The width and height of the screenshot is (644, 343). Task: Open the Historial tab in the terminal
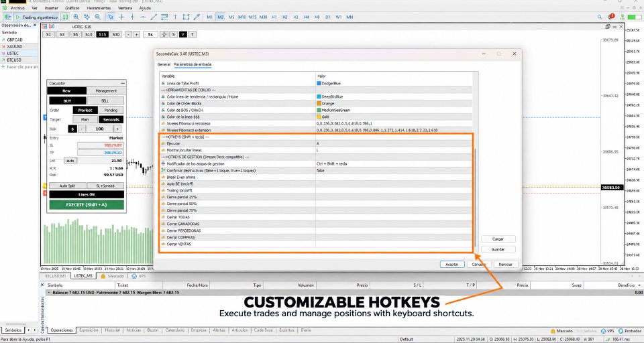112,330
